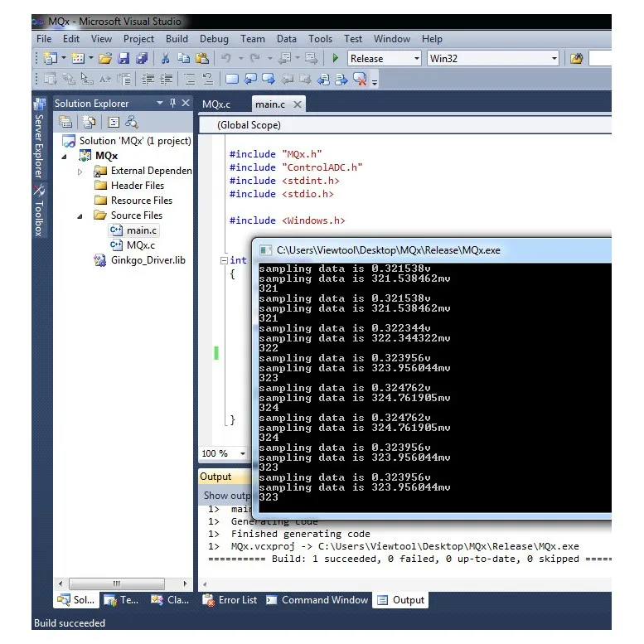Open the File menu
Screen dimensions: 644x644
pos(44,39)
